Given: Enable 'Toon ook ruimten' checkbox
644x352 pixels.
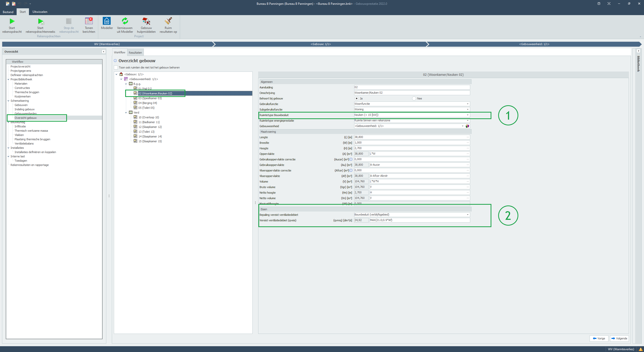Looking at the screenshot, I should 116,67.
